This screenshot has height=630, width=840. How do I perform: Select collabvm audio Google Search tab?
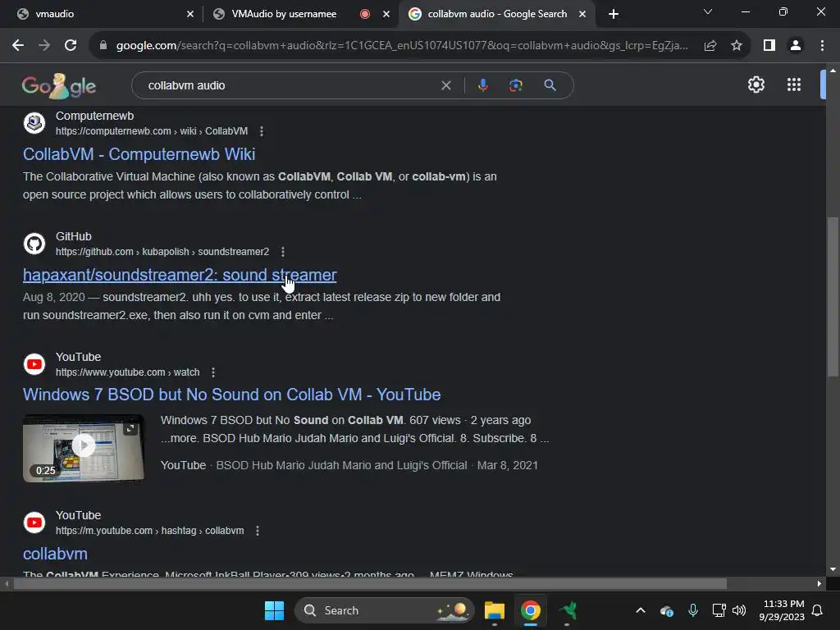[x=497, y=14]
